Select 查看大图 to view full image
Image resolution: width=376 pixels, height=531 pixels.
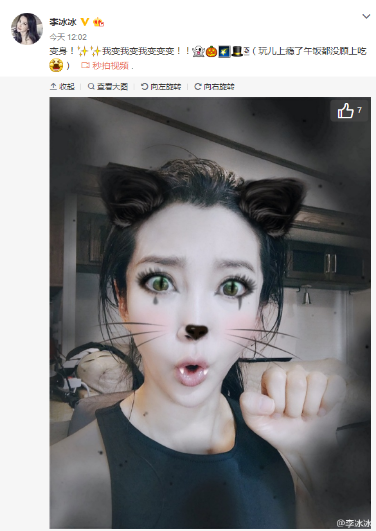(x=108, y=87)
